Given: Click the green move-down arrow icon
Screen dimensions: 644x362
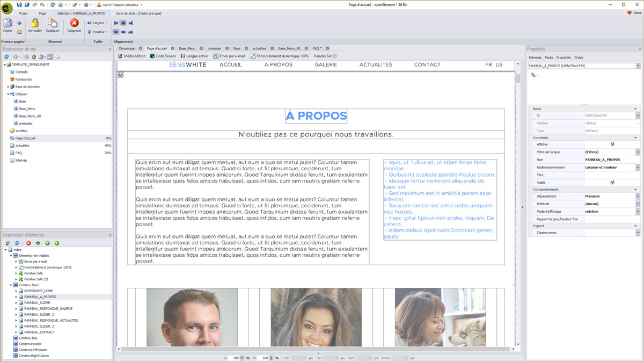Looking at the screenshot, I should [x=56, y=243].
